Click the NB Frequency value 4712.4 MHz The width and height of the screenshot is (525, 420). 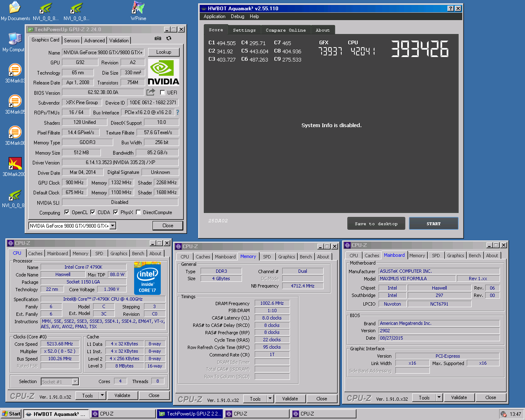303,286
